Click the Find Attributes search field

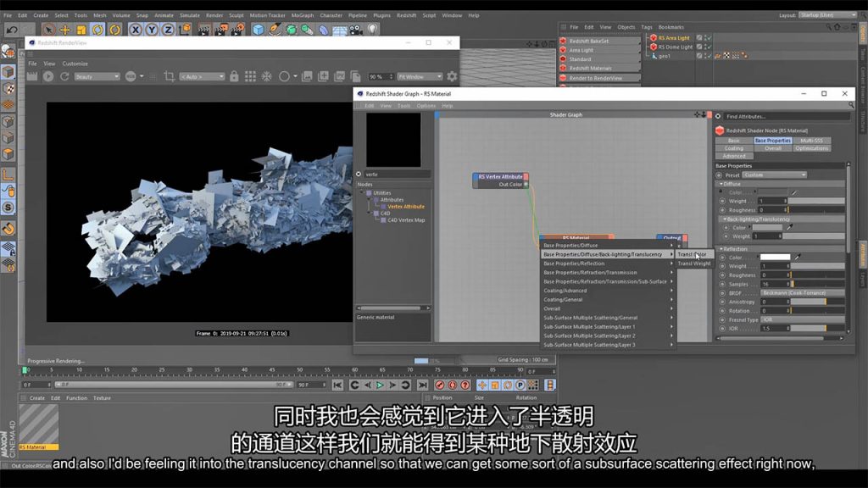[x=786, y=117]
